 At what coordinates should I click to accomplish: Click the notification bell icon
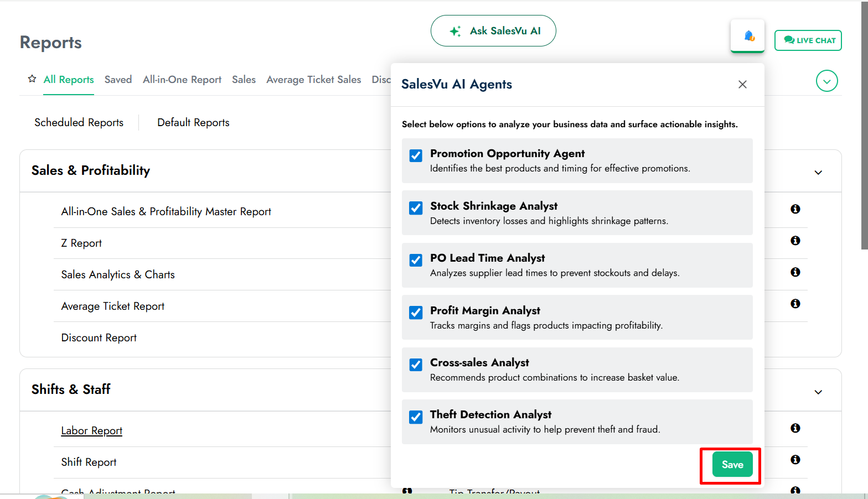[x=748, y=36]
